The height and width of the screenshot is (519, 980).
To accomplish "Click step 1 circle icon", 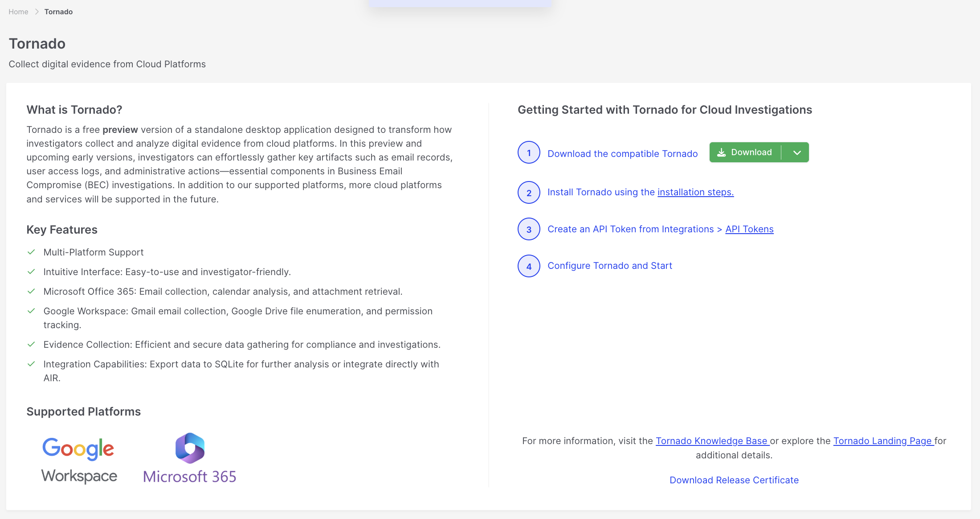I will 529,153.
